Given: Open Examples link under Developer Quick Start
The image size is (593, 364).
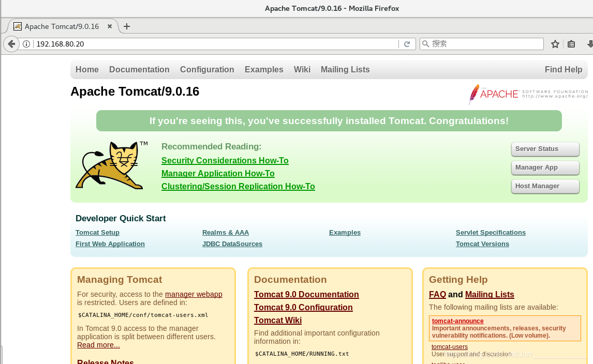Looking at the screenshot, I should tap(345, 233).
